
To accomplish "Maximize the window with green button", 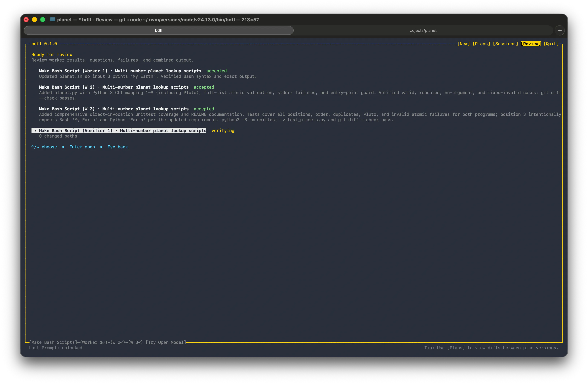I will (x=43, y=20).
